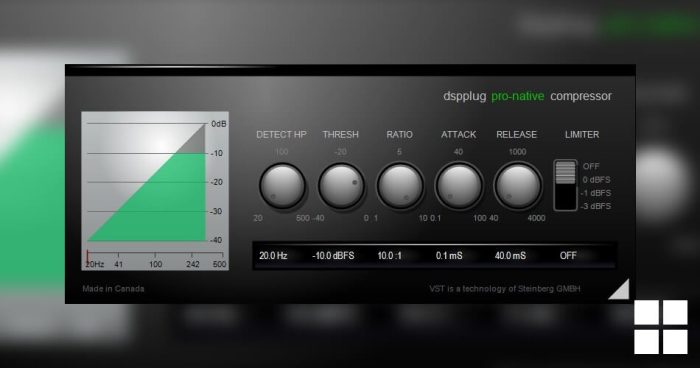This screenshot has width=700, height=368.
Task: Click the 0dB graph axis label
Action: click(219, 124)
